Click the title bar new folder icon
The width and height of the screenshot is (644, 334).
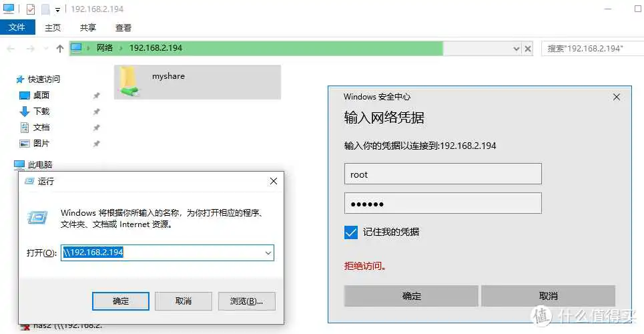[x=45, y=9]
